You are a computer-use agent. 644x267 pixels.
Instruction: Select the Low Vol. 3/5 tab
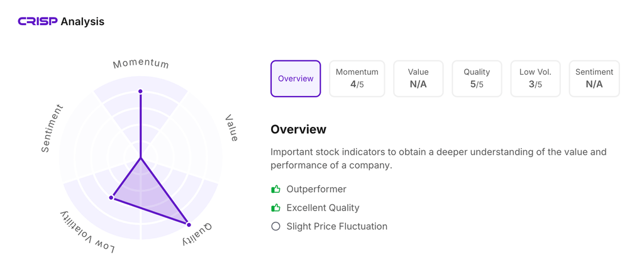coord(535,79)
